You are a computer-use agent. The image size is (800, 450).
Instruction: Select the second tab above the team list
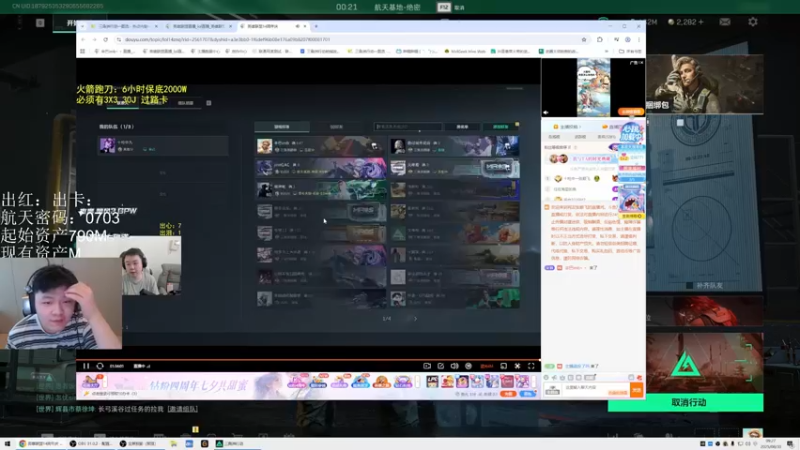point(336,127)
